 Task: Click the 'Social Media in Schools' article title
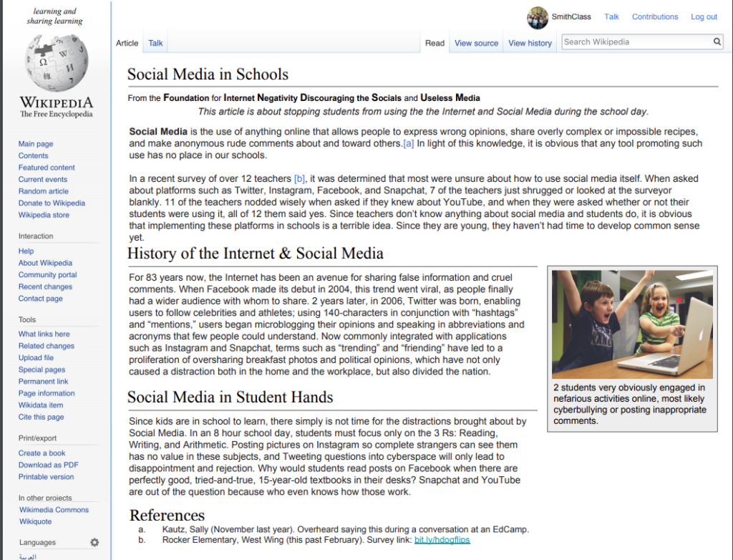[208, 74]
